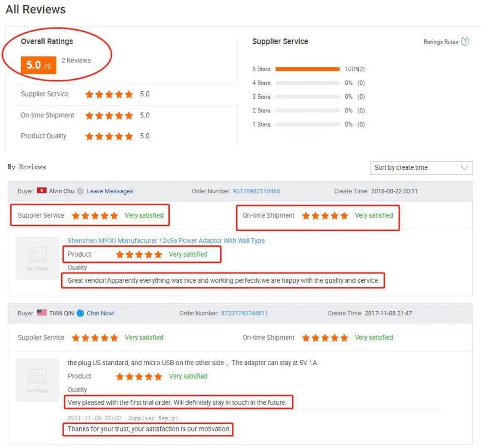Click the No Photo placeholder in second review
The height and width of the screenshot is (448, 481).
38,380
